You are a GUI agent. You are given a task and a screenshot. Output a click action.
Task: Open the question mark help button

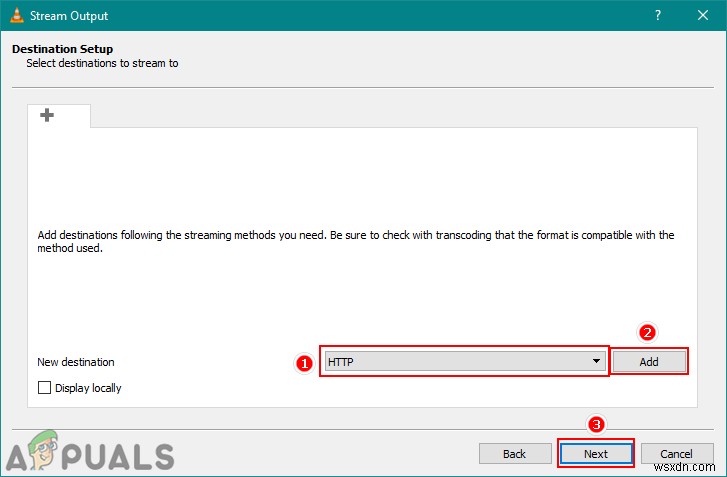pos(658,15)
